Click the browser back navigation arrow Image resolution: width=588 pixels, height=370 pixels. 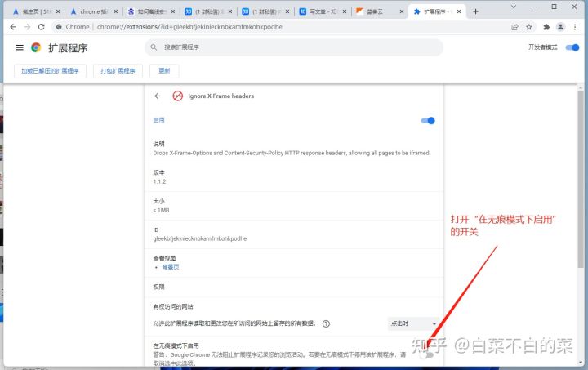(13, 27)
